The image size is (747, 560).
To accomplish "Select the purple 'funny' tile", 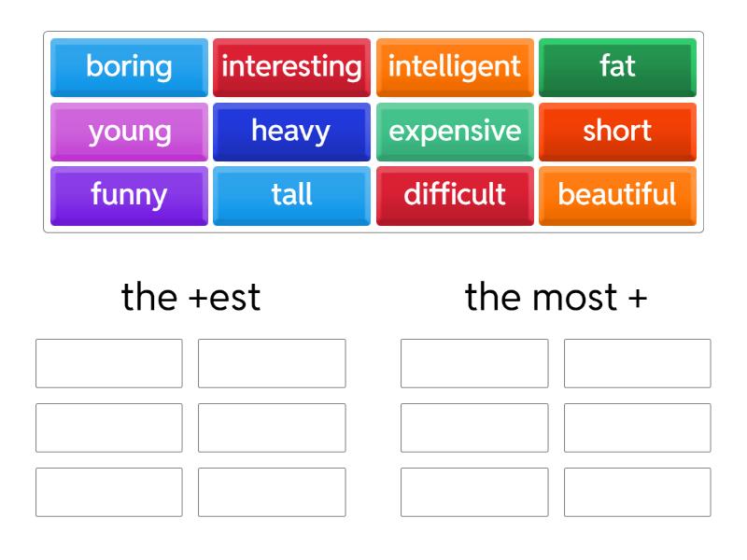I will pyautogui.click(x=128, y=196).
